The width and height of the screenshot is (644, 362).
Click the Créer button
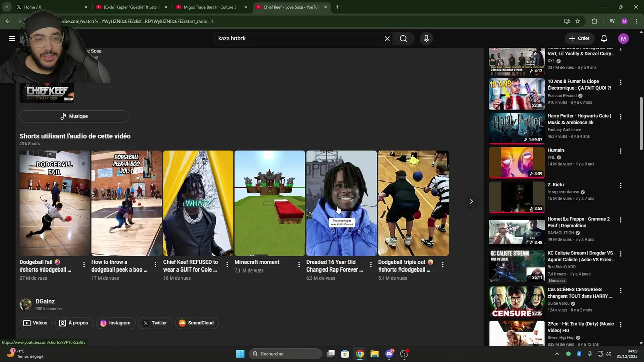[579, 38]
